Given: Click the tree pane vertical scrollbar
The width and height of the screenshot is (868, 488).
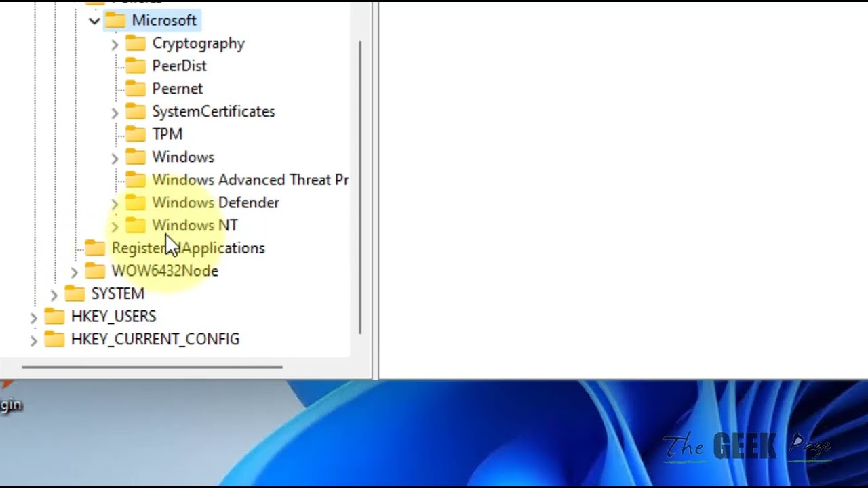Looking at the screenshot, I should click(x=359, y=186).
